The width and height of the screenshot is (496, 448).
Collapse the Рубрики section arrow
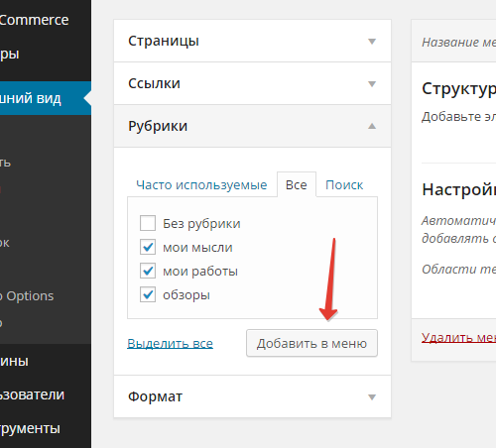(372, 126)
